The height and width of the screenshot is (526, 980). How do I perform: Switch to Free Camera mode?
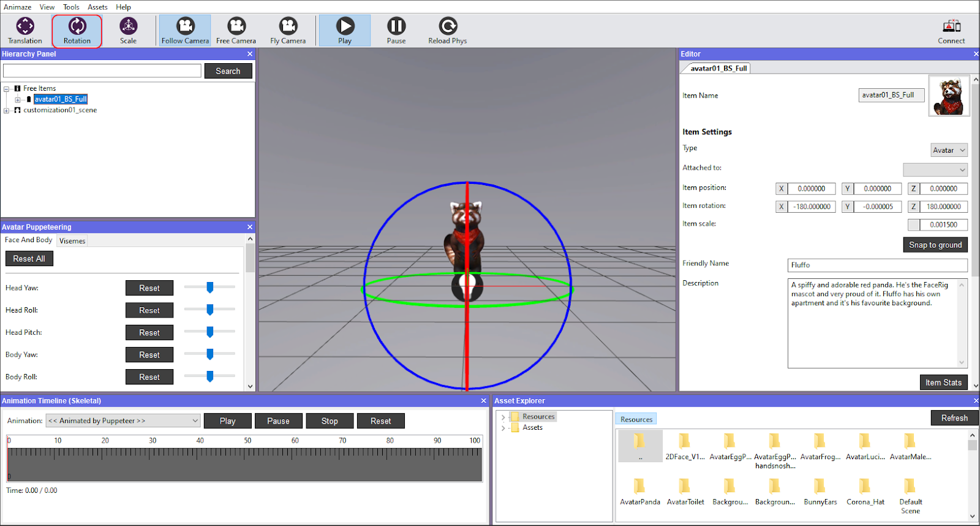point(236,31)
